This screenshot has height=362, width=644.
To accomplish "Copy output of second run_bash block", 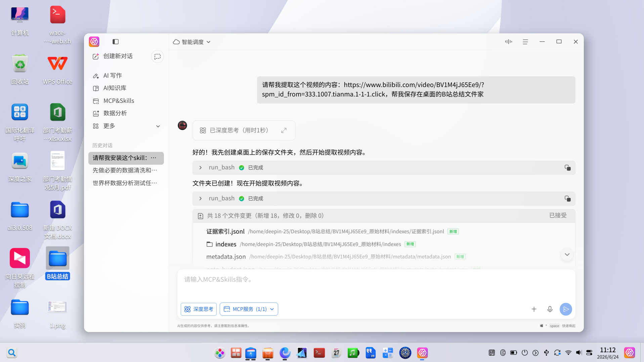I will point(567,199).
